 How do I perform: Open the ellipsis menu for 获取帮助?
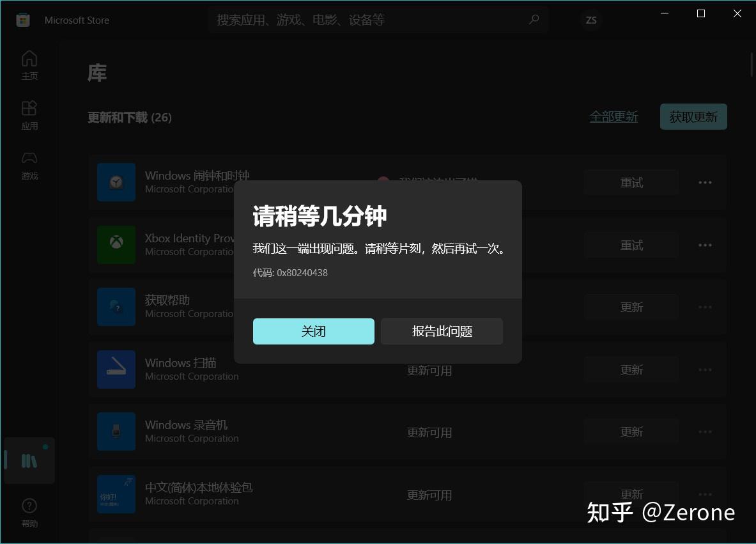(x=705, y=307)
